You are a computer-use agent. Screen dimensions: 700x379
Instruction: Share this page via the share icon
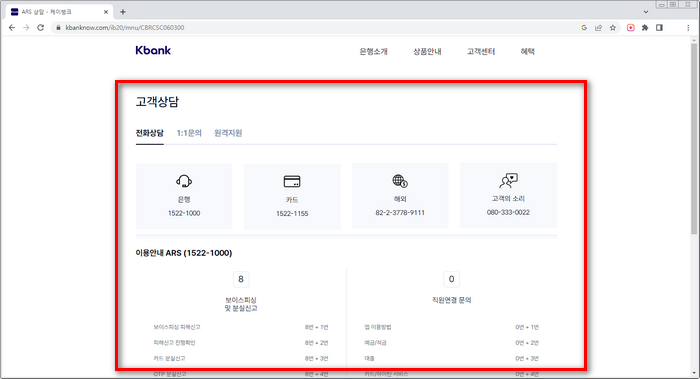click(598, 28)
